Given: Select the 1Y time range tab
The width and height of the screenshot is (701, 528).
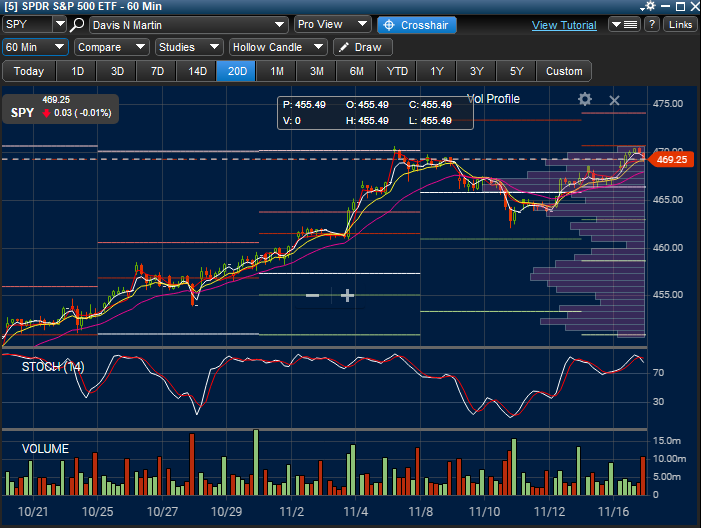Looking at the screenshot, I should 437,71.
